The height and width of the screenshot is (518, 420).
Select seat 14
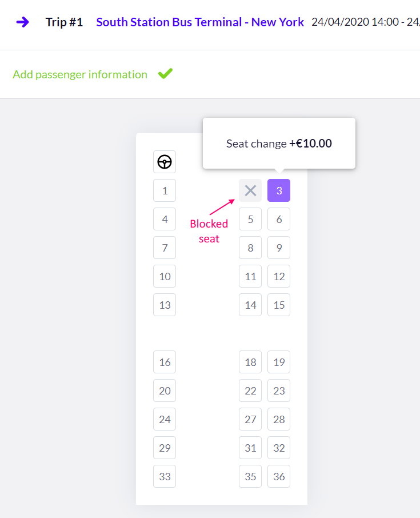pyautogui.click(x=250, y=305)
